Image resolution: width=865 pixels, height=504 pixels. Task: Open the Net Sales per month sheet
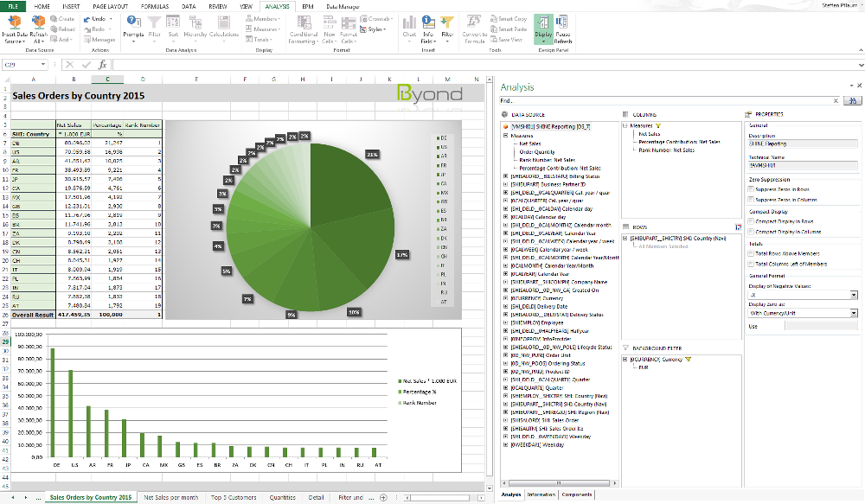click(170, 498)
